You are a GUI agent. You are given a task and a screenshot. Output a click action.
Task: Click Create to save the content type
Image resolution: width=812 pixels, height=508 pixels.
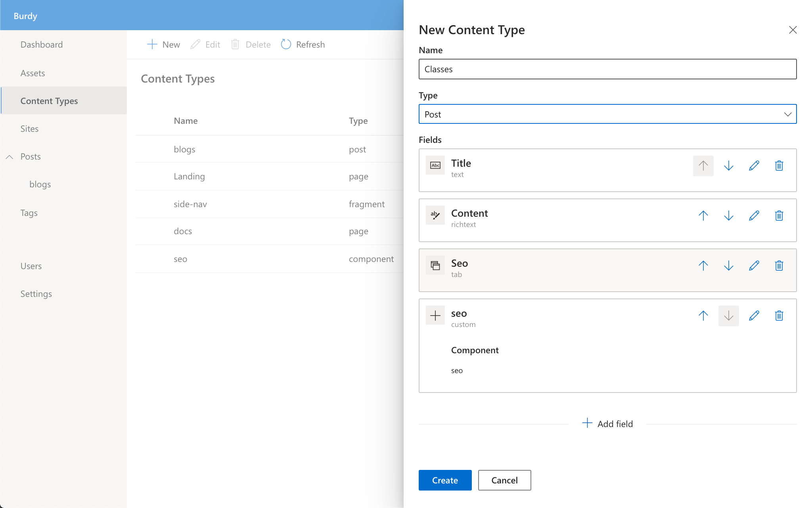click(445, 480)
